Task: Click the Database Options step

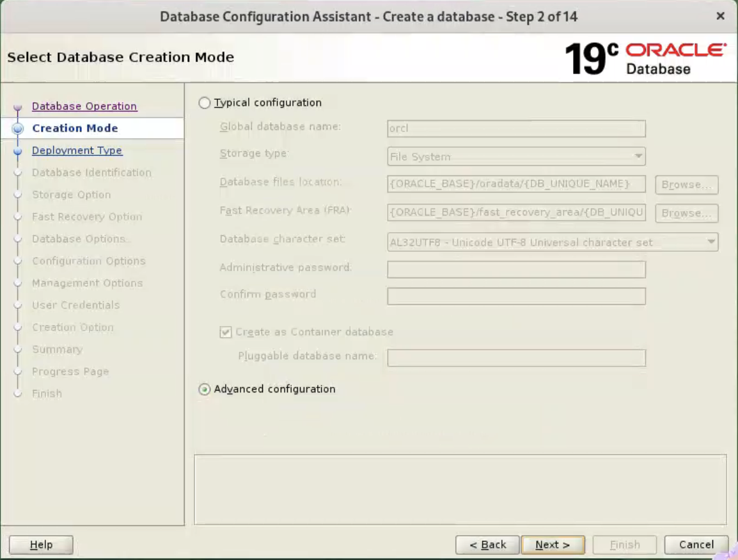Action: click(79, 238)
